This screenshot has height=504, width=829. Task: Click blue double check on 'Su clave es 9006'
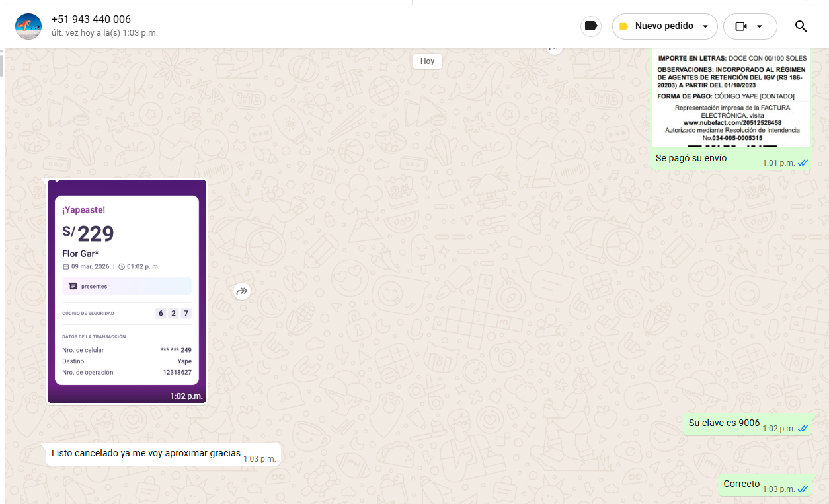tap(803, 429)
